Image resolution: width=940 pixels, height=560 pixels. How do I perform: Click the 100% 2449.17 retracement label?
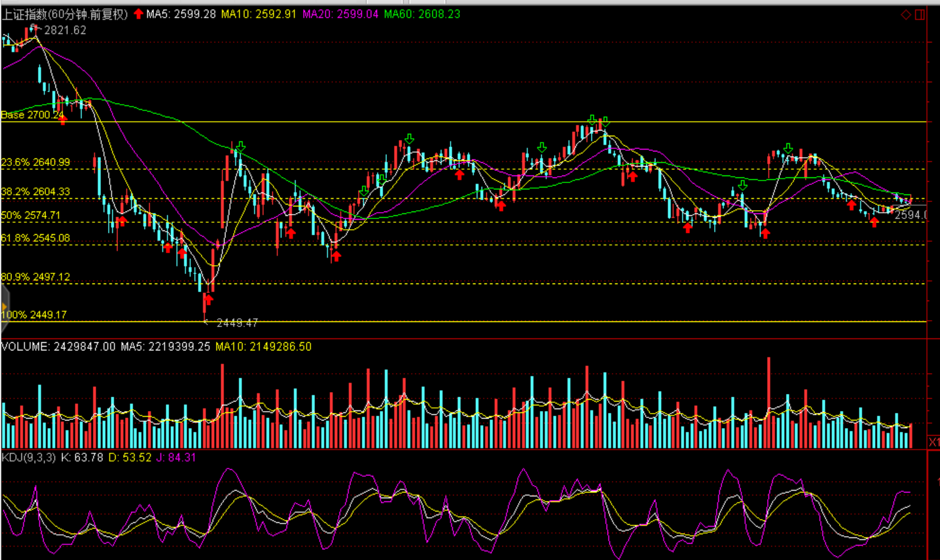coord(34,314)
